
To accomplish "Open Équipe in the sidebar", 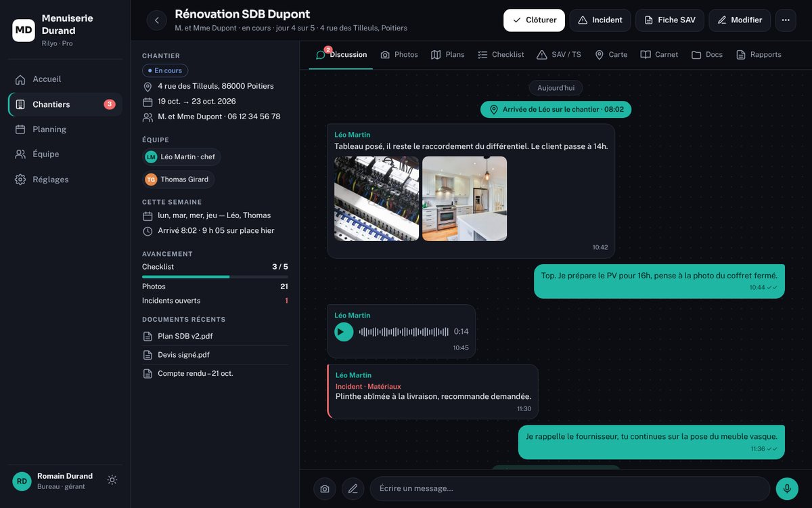I will click(65, 154).
